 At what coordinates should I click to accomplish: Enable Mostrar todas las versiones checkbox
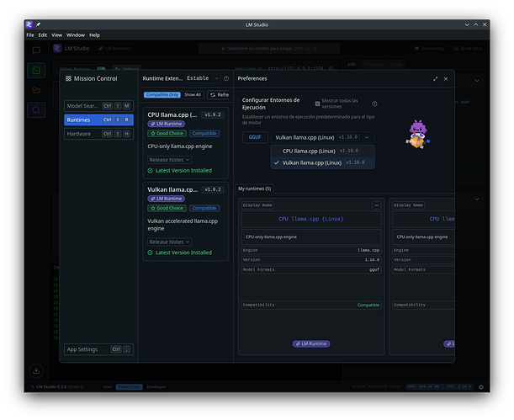tap(317, 104)
